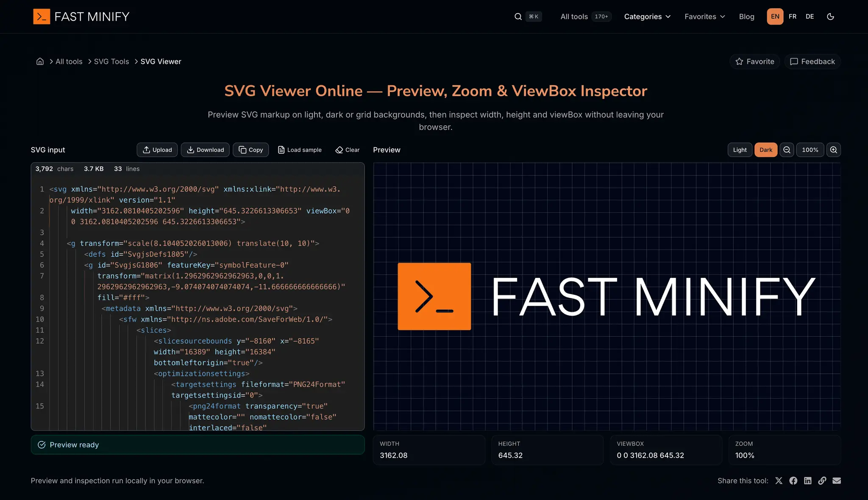Screen dimensions: 868x500
Task: Click the '33 lines' counter
Action: tap(127, 169)
